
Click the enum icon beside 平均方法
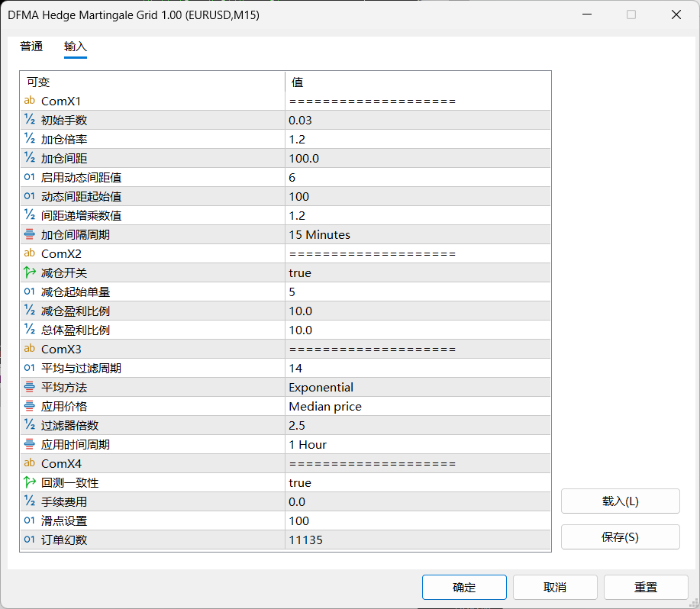tap(30, 387)
